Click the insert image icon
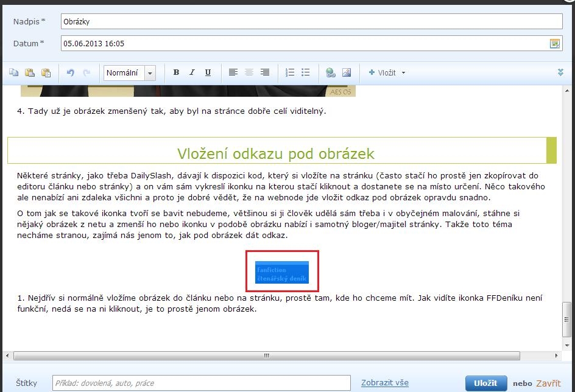The image size is (575, 392). pyautogui.click(x=347, y=72)
